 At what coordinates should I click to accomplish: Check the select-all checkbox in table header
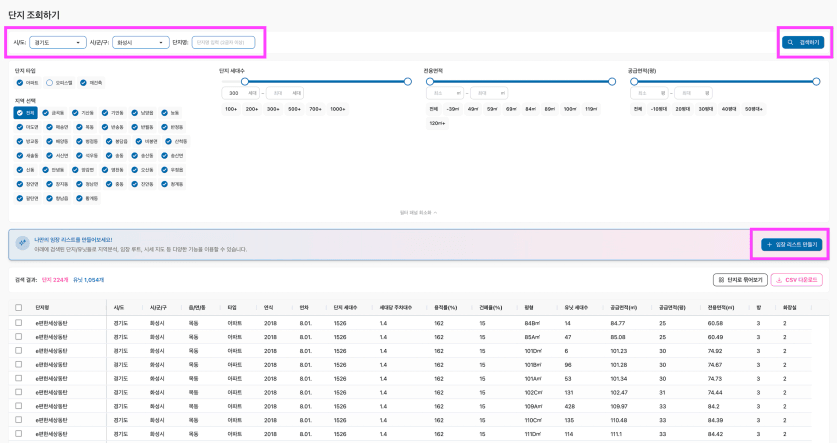[x=18, y=308]
